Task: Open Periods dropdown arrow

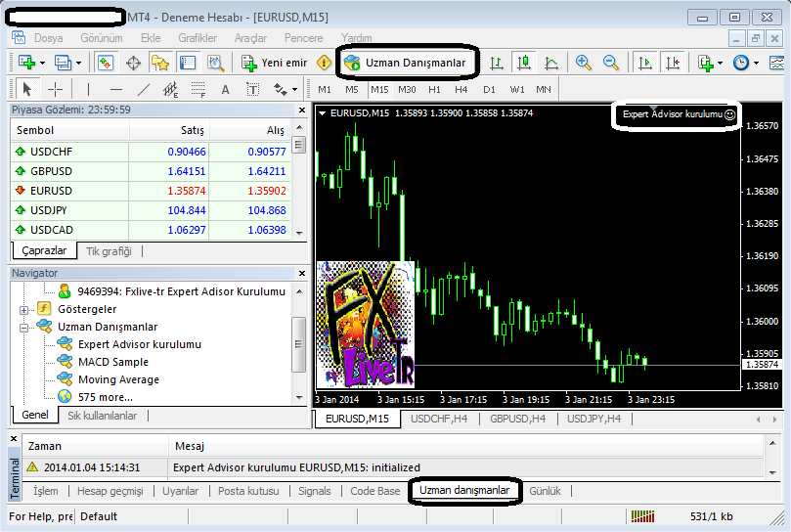Action: 756,64
